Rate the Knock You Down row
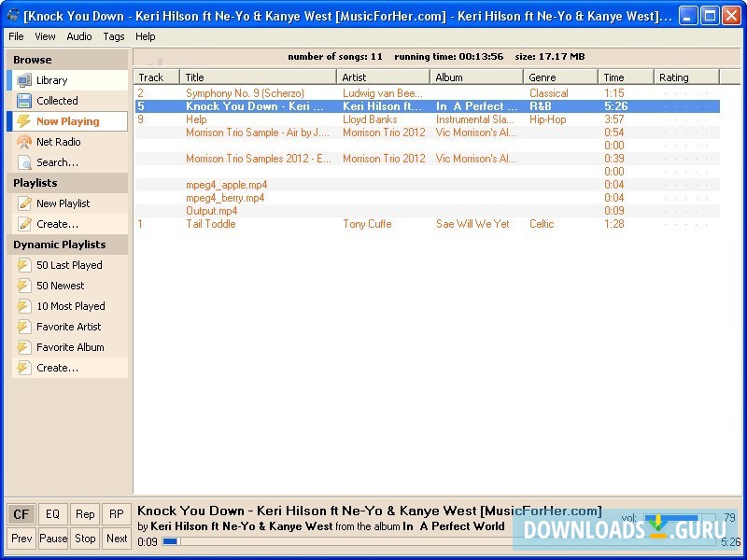Screen dimensions: 747x560 click(685, 106)
